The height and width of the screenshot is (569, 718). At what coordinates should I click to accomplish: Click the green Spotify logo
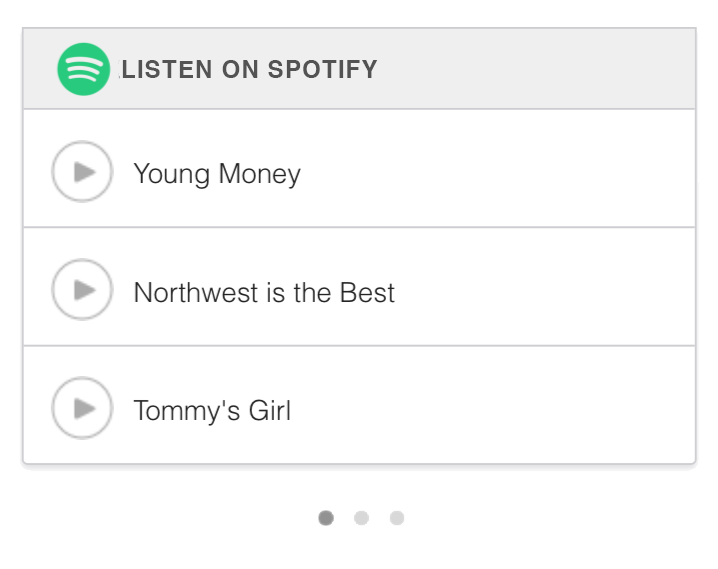click(x=83, y=70)
